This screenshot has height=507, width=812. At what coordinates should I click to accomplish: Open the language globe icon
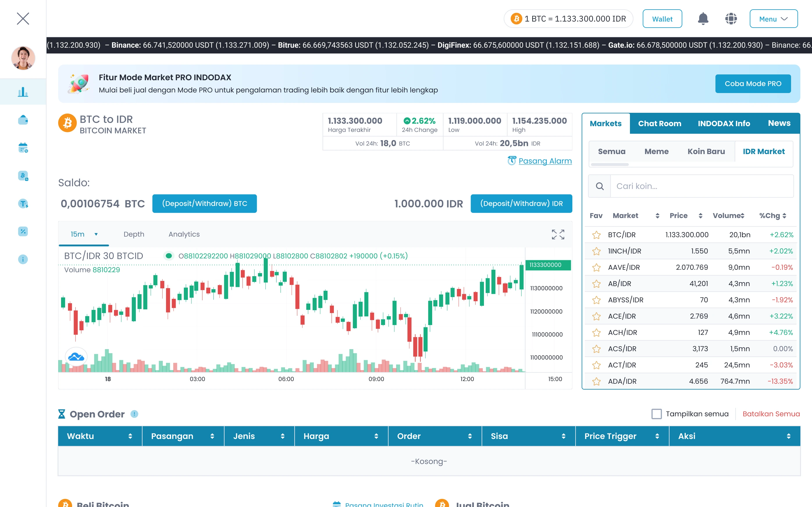[731, 19]
